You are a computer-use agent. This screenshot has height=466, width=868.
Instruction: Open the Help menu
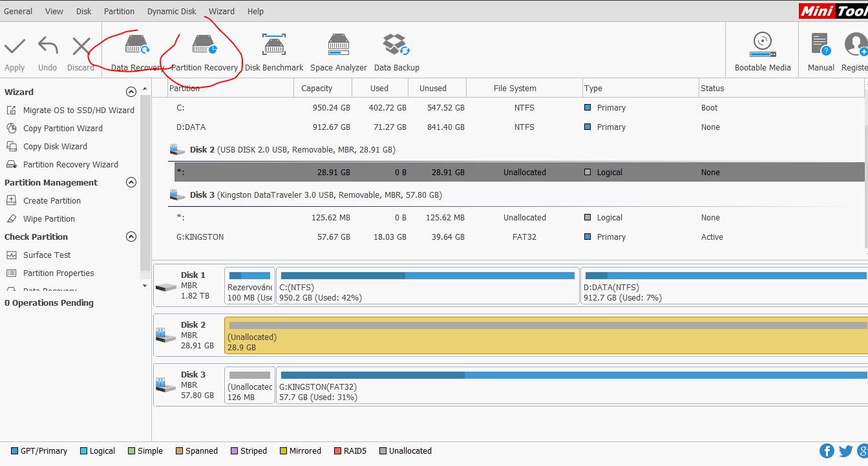click(x=255, y=12)
